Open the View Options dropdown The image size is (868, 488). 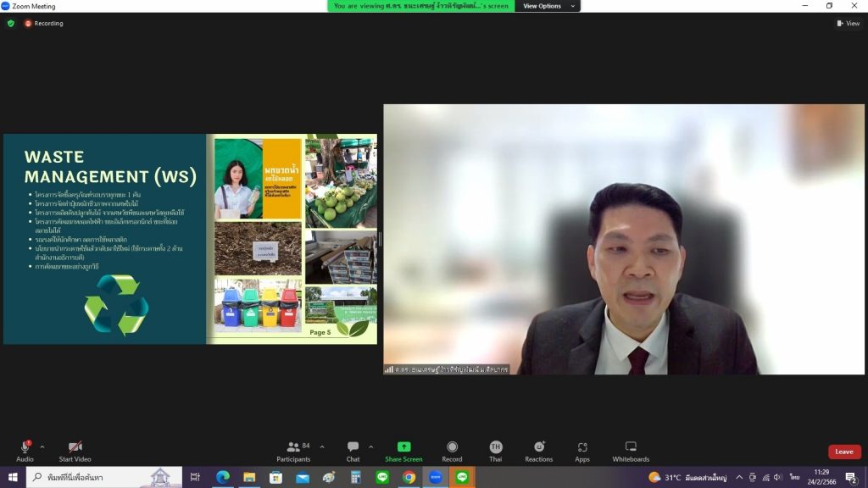[x=548, y=6]
